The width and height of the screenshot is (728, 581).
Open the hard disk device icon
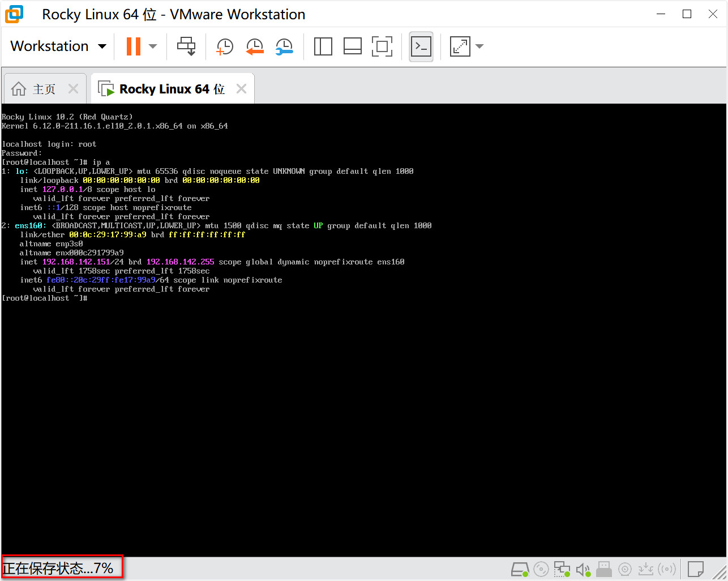520,569
